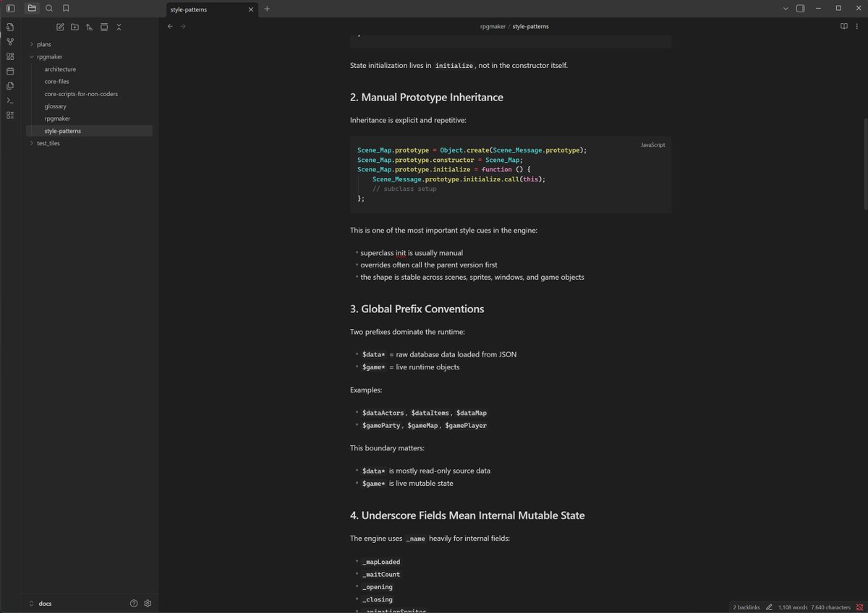Open the search magnifier icon
The height and width of the screenshot is (613, 868).
pos(49,9)
